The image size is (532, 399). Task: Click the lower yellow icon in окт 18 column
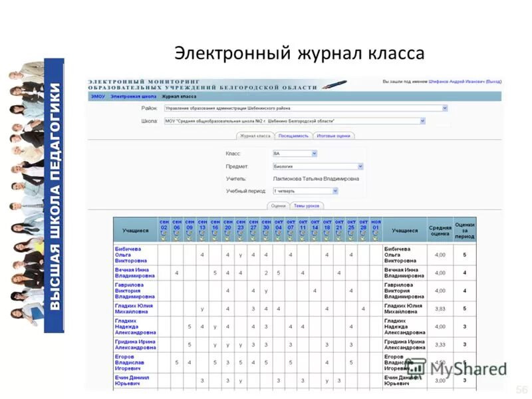(x=327, y=239)
